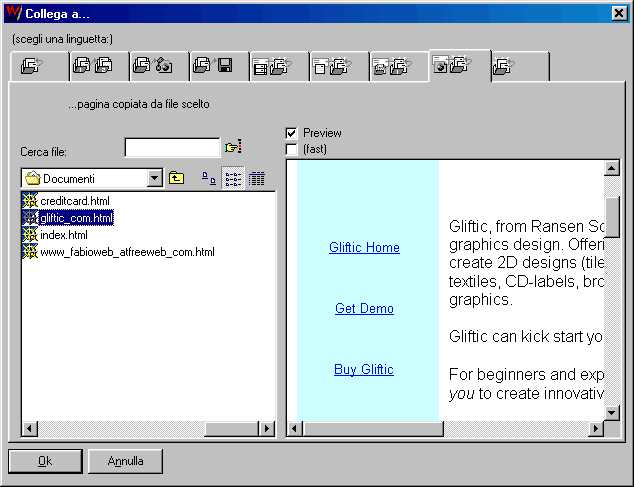This screenshot has height=487, width=634.
Task: Uncheck the Preview checkbox
Action: 291,133
